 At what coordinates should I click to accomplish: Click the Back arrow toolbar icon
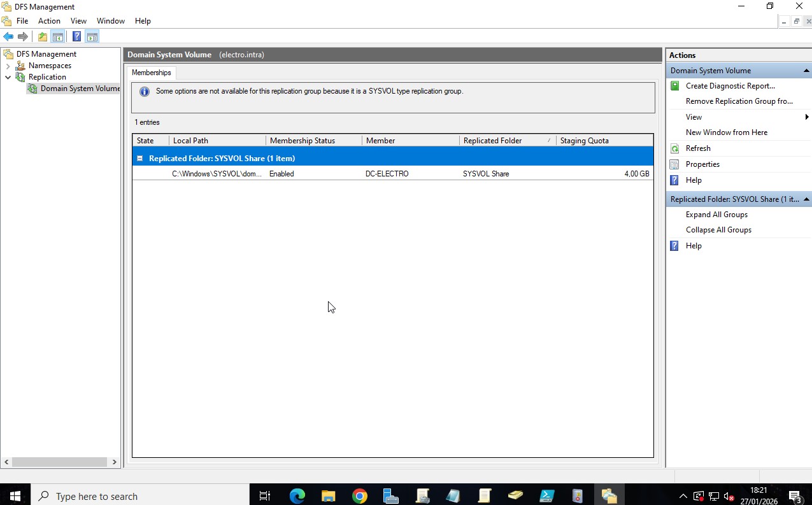[x=8, y=37]
